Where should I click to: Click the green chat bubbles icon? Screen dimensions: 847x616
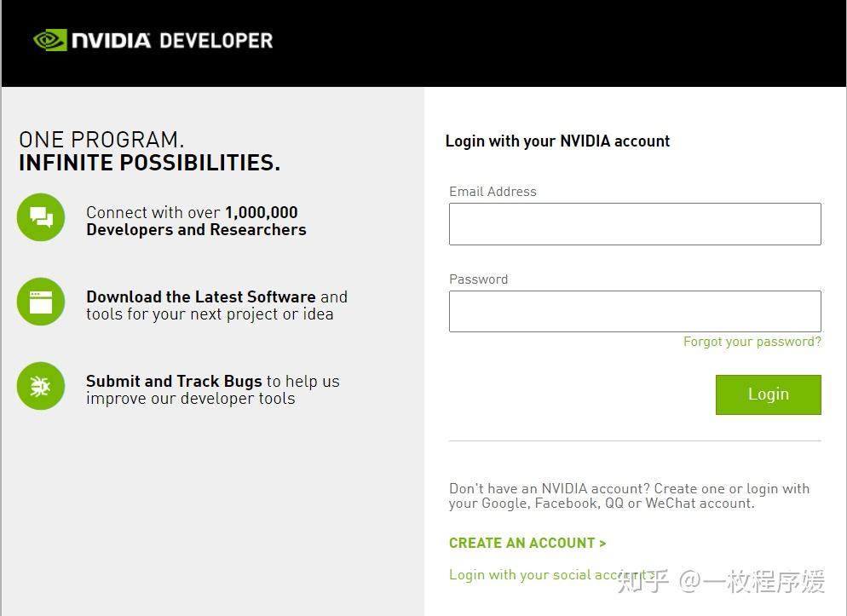pyautogui.click(x=41, y=217)
